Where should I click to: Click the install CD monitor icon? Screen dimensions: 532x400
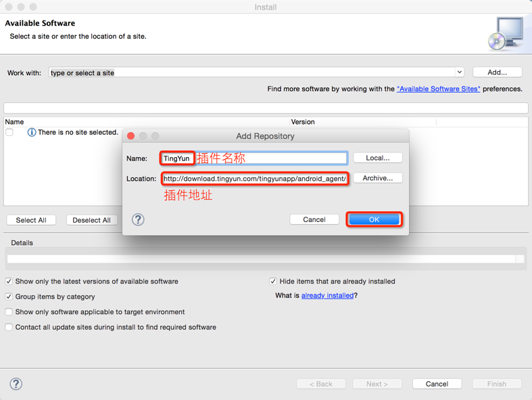[x=506, y=34]
